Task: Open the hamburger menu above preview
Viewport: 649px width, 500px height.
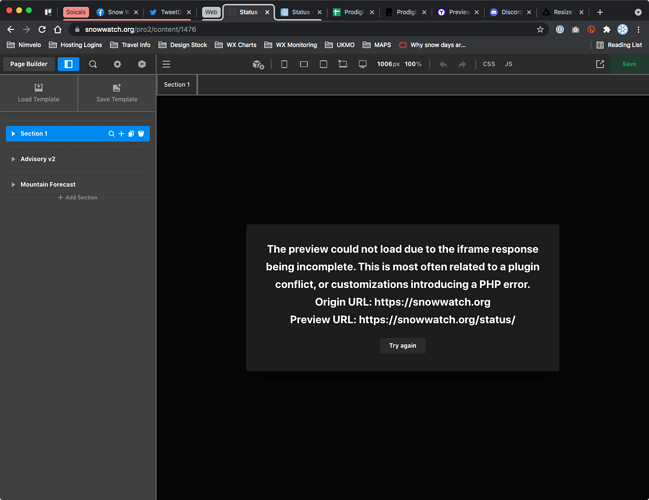Action: coord(166,64)
